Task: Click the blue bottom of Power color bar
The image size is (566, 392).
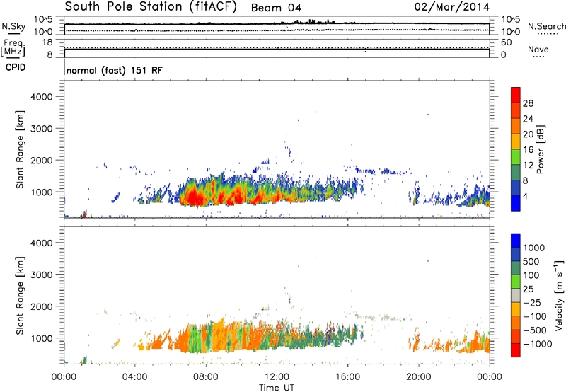Action: [x=516, y=203]
